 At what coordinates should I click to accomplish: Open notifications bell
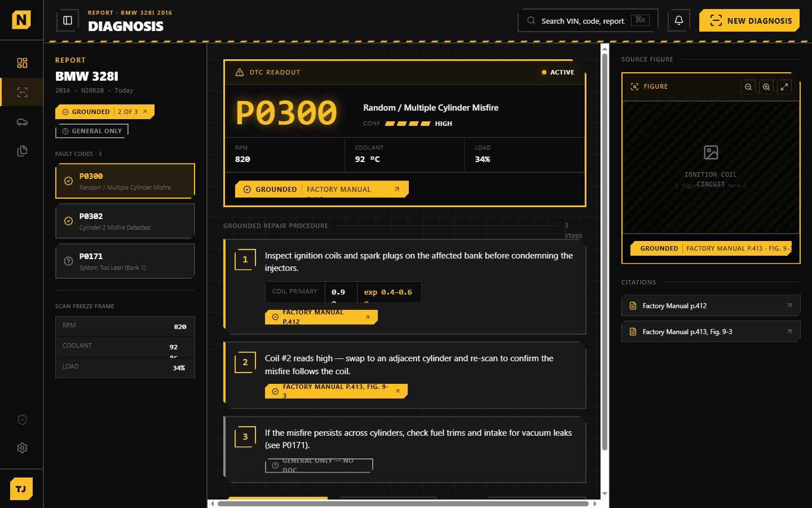tap(679, 20)
